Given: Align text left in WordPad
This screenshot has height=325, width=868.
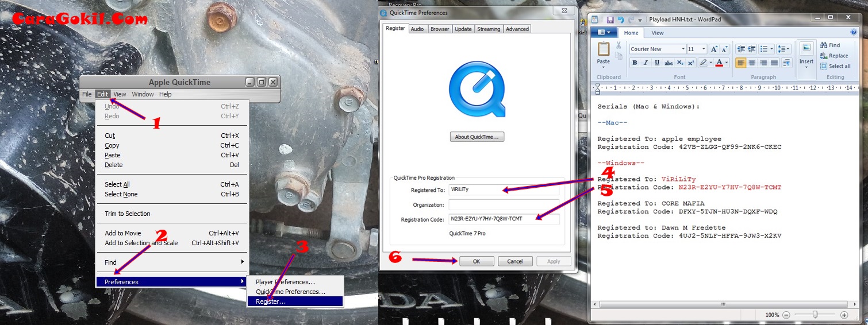Looking at the screenshot, I should coord(741,63).
